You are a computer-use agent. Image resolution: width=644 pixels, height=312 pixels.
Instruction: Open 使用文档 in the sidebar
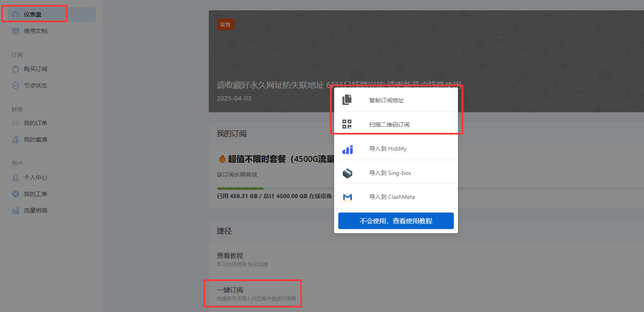point(51,31)
